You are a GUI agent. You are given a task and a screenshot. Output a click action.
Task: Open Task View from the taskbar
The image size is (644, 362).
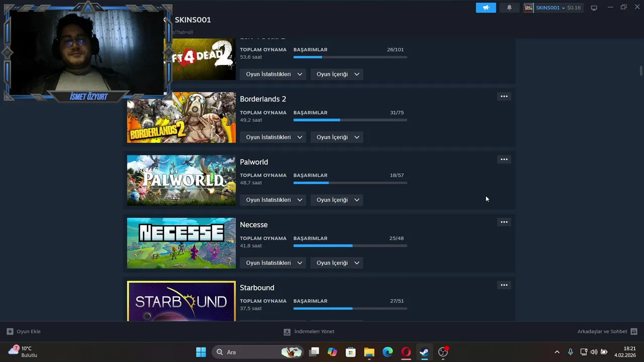[x=314, y=352]
